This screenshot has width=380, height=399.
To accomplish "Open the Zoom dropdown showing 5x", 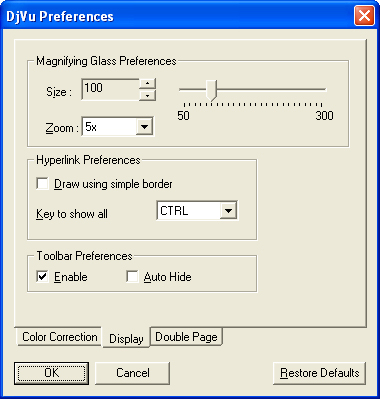I will (x=118, y=127).
